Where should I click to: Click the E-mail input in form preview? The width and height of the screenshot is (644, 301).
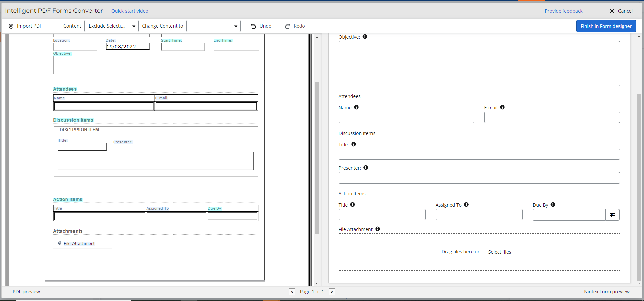pyautogui.click(x=552, y=117)
